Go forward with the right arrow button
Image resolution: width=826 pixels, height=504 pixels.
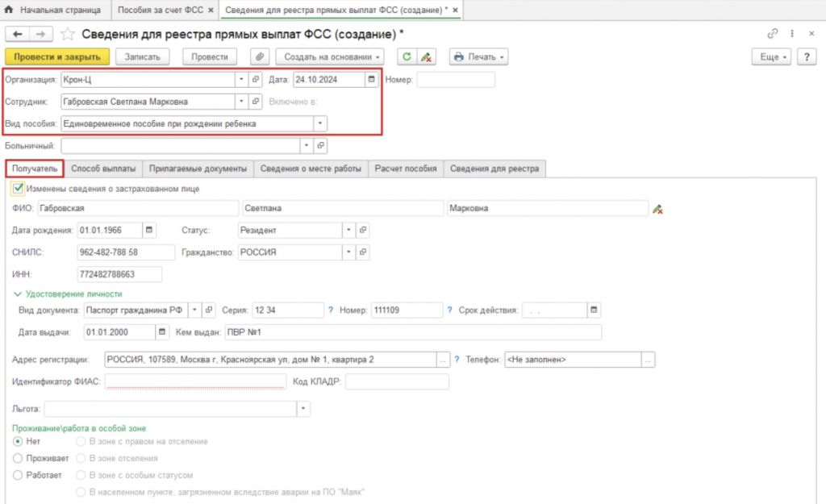tap(40, 34)
